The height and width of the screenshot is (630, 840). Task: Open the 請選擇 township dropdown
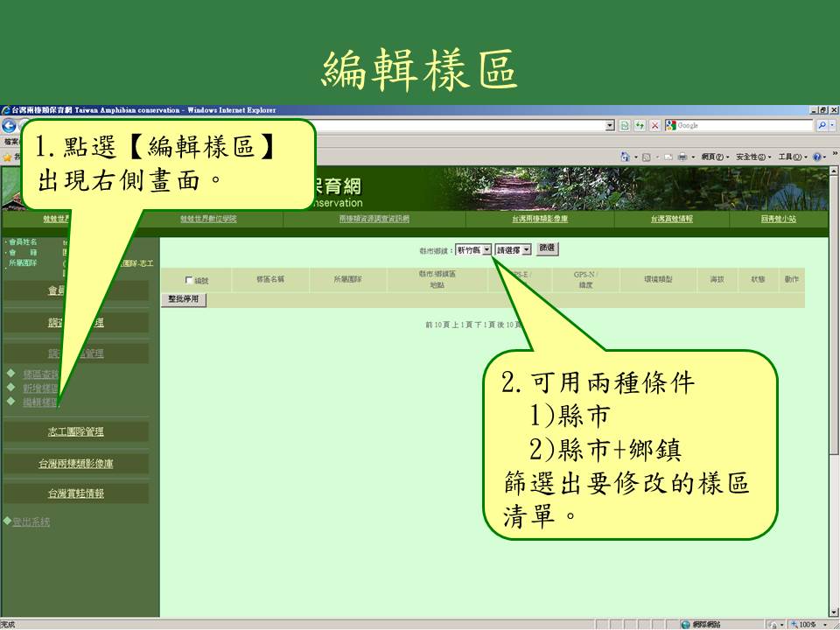pyautogui.click(x=514, y=250)
